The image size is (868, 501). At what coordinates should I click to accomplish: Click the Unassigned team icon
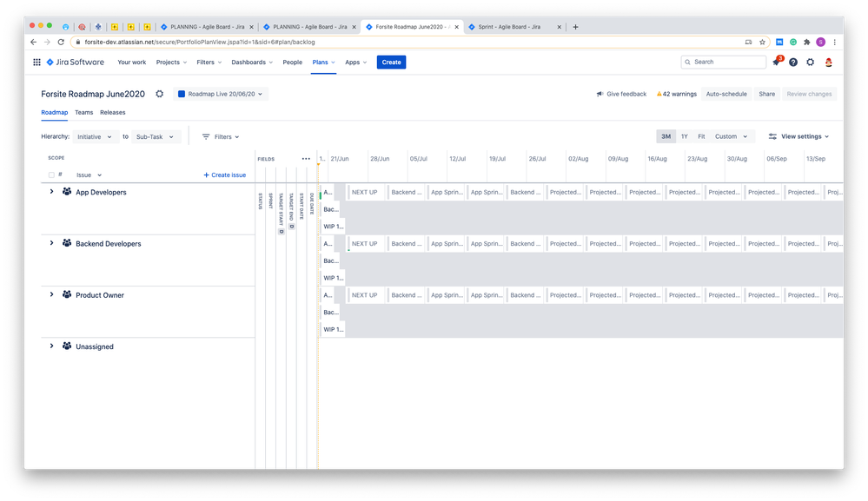point(67,346)
